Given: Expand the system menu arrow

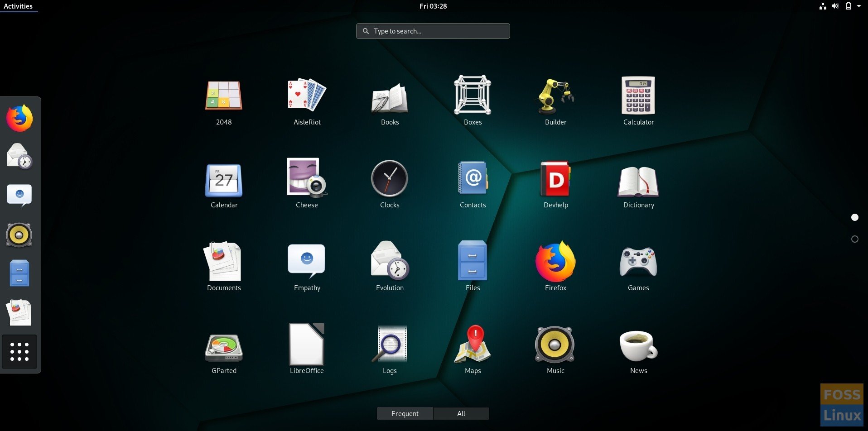Looking at the screenshot, I should [x=859, y=6].
